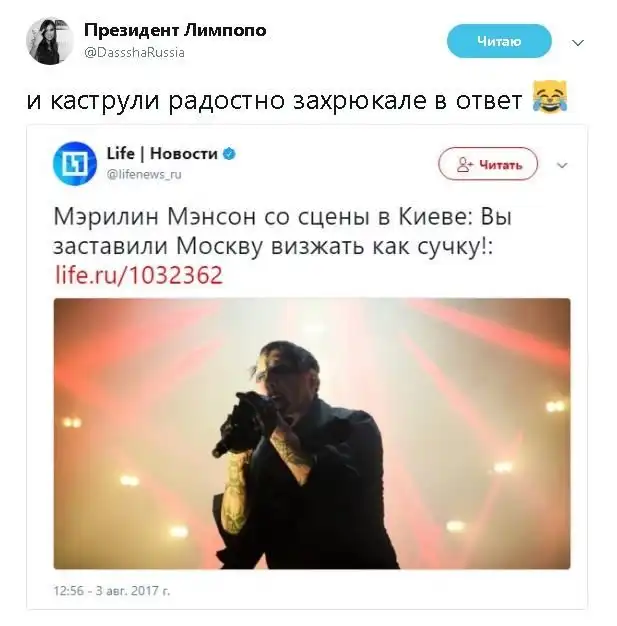This screenshot has width=617, height=626.
Task: Click the main tweet text about каструли
Action: click(274, 100)
